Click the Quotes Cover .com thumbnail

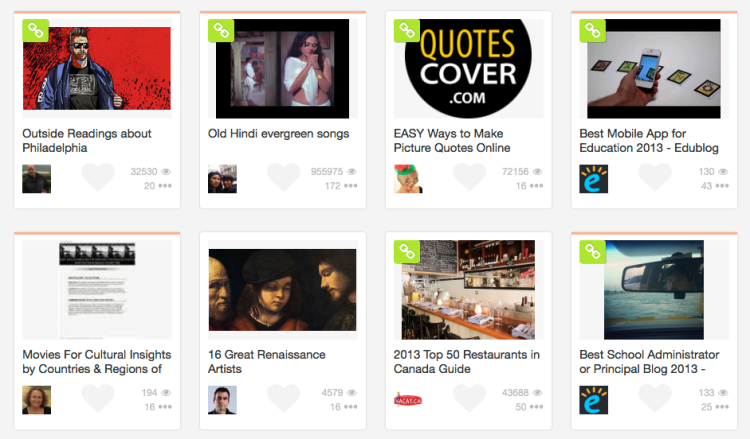pyautogui.click(x=468, y=68)
